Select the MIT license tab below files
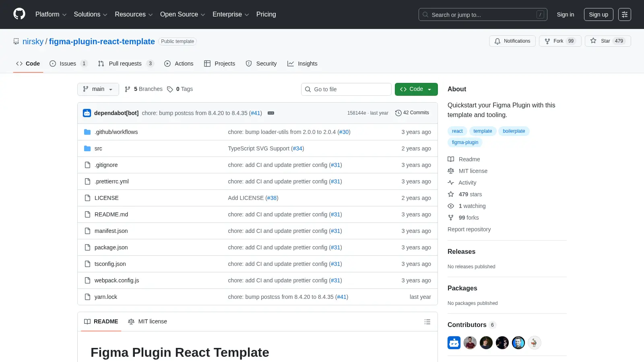The width and height of the screenshot is (644, 362). point(147,321)
